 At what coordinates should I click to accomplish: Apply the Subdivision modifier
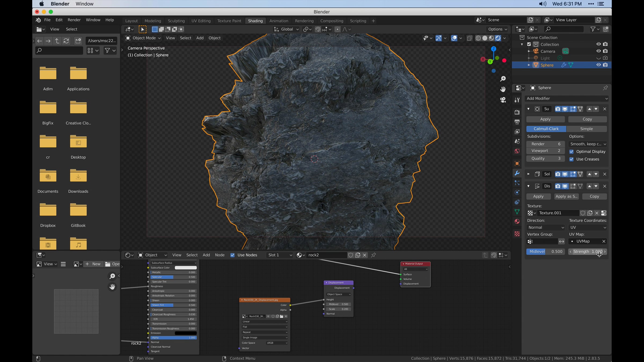(545, 119)
